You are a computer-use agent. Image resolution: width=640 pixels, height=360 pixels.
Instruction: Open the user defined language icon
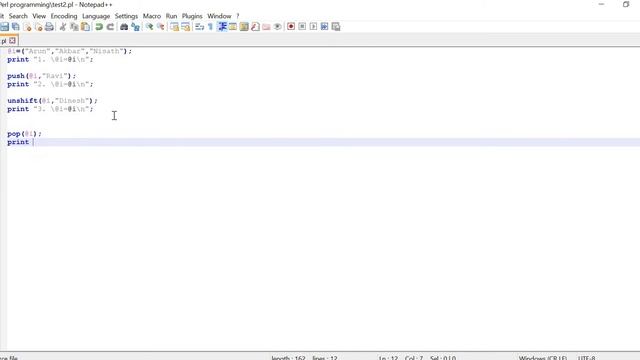(x=233, y=27)
